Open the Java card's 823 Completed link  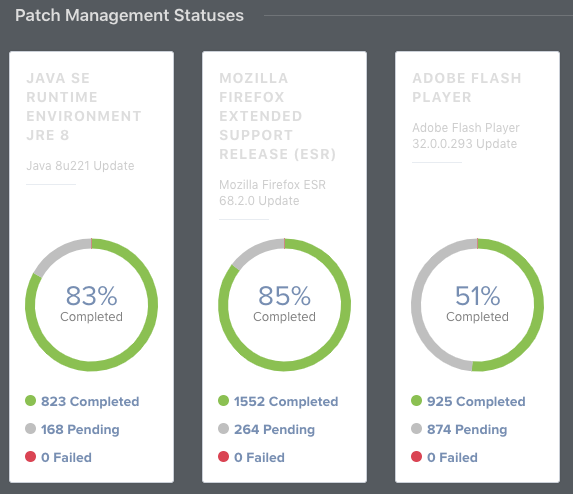(x=90, y=401)
